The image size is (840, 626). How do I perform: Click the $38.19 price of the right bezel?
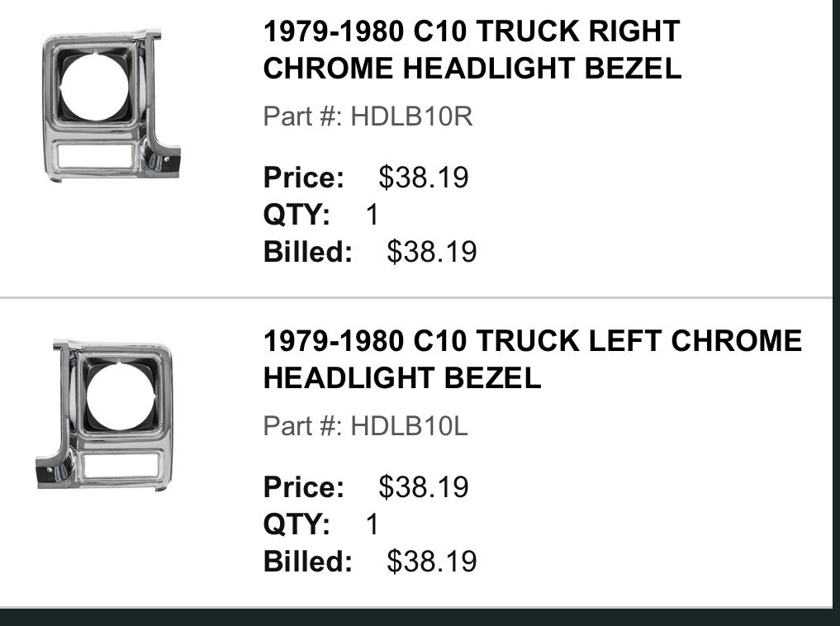coord(423,178)
